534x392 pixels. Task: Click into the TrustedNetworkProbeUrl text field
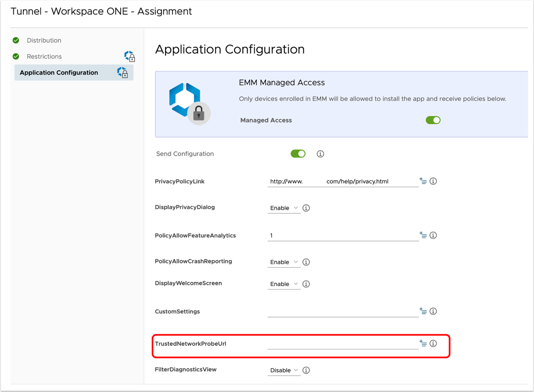click(x=343, y=344)
